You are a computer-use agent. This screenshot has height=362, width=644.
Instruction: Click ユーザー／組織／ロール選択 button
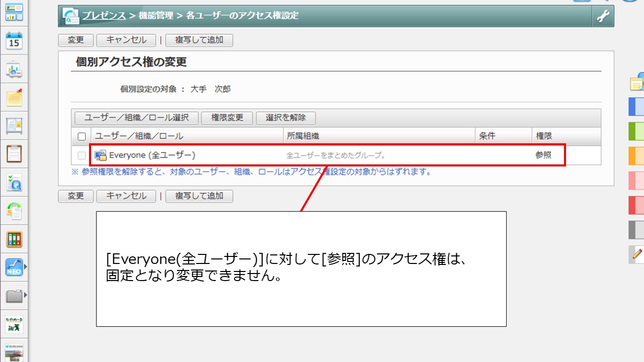(136, 118)
